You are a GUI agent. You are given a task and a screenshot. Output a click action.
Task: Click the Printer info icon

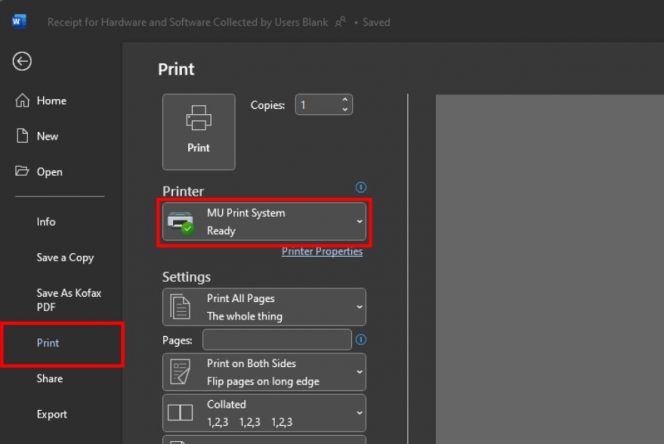coord(361,187)
